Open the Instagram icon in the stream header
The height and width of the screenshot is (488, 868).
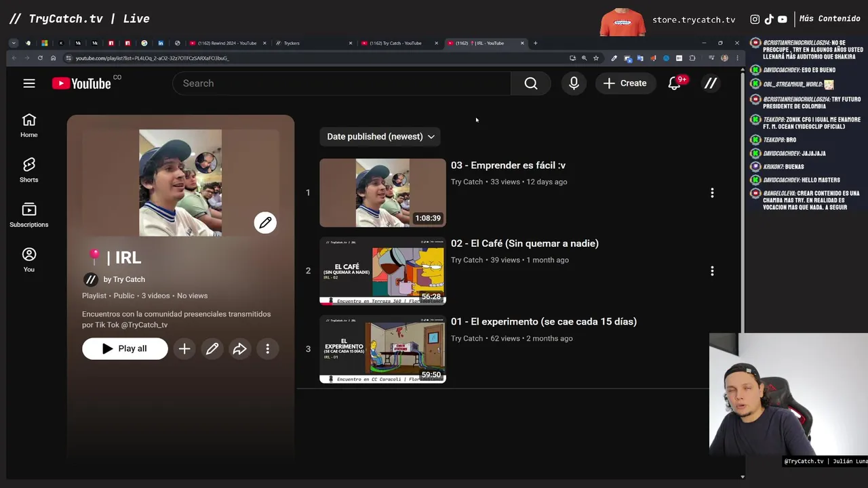click(x=755, y=20)
